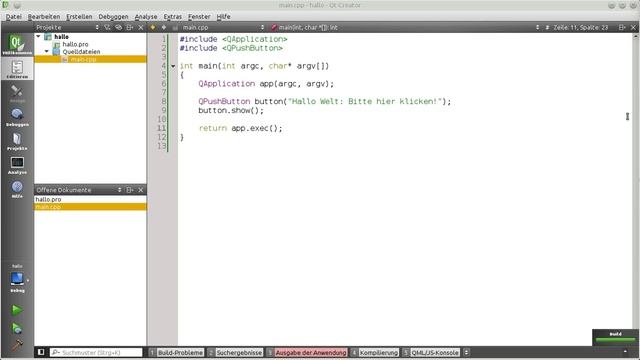Build the project with the hammer icon
This screenshot has height=360, width=640.
pos(17,345)
